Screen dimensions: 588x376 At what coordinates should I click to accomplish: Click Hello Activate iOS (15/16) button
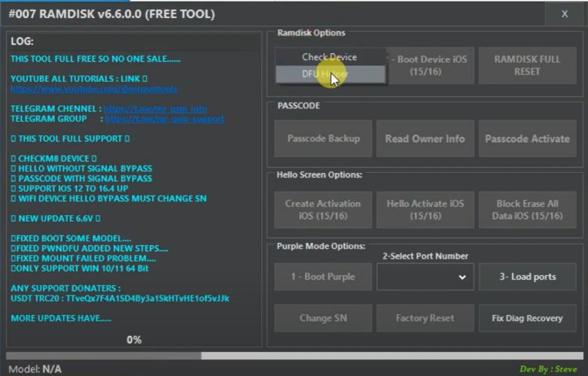425,210
